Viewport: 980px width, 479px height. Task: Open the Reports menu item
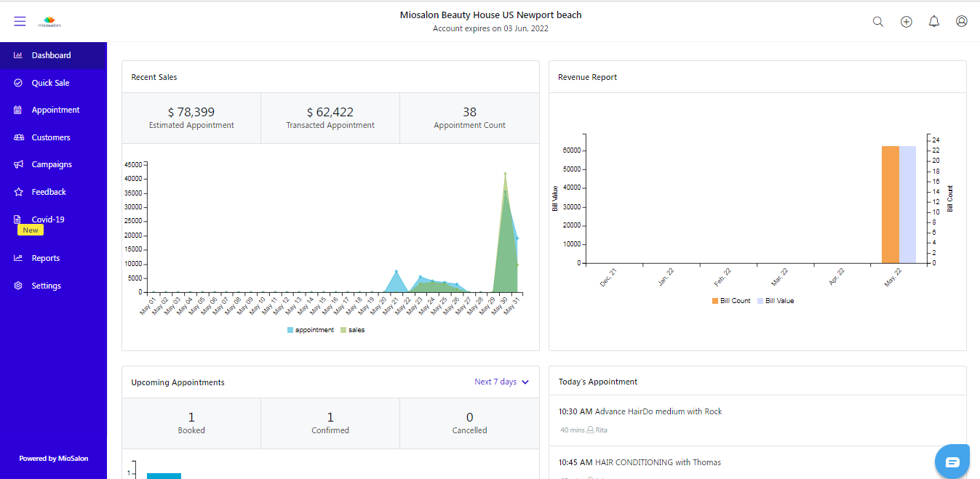(x=46, y=258)
